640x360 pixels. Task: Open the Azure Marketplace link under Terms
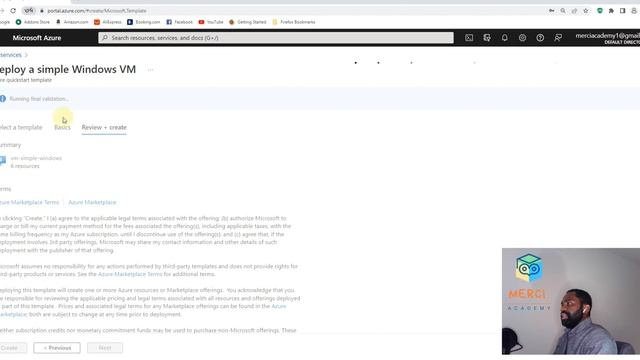92,202
